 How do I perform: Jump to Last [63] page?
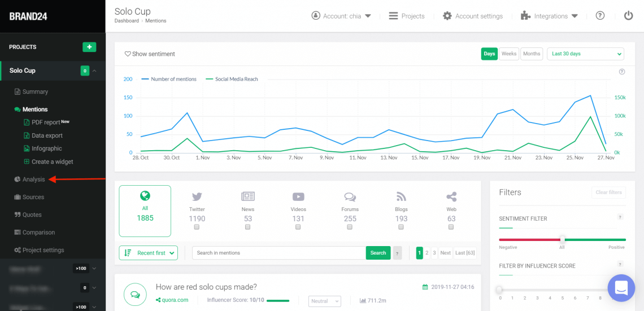click(465, 253)
